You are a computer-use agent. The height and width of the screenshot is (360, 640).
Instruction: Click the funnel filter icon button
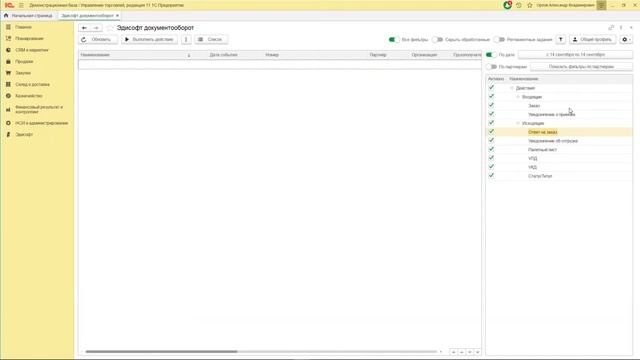(561, 40)
